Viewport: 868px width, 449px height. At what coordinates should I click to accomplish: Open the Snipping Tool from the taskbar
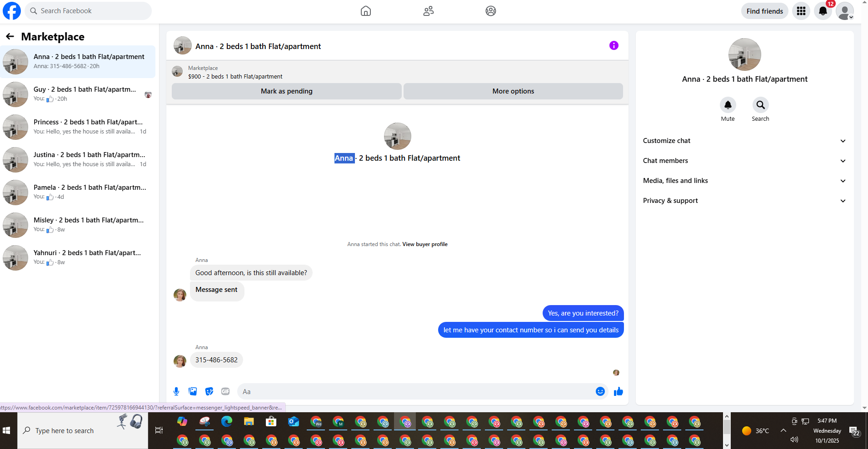point(205,422)
